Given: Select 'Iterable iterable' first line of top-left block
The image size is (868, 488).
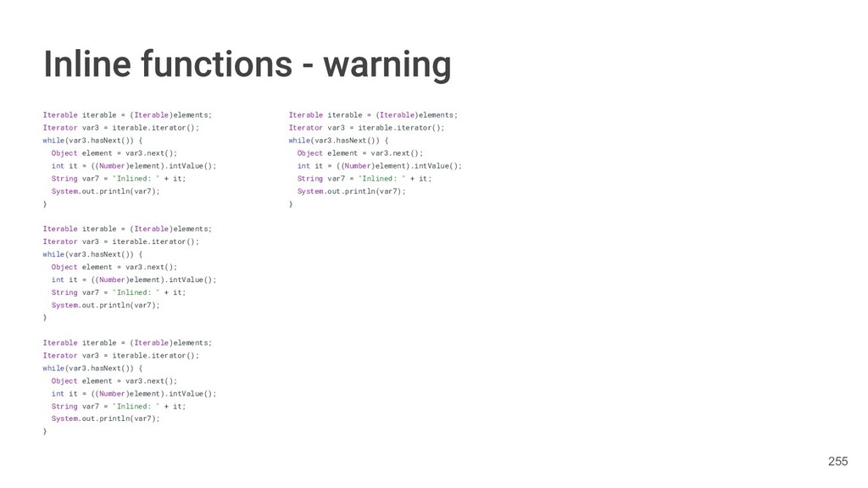Looking at the screenshot, I should 127,115.
